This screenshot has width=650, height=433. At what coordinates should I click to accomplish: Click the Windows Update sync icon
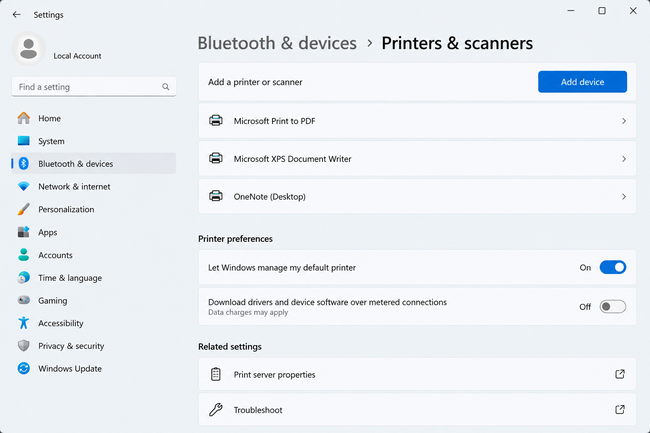point(24,368)
